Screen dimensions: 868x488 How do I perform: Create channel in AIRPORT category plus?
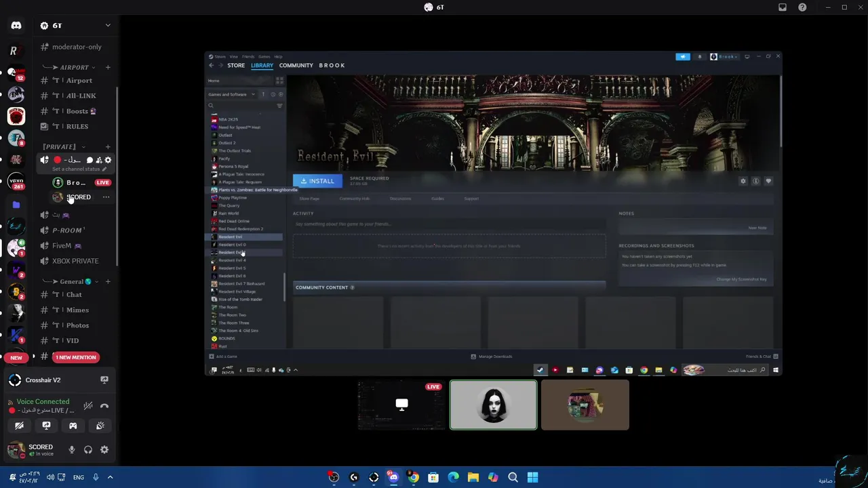tap(108, 67)
